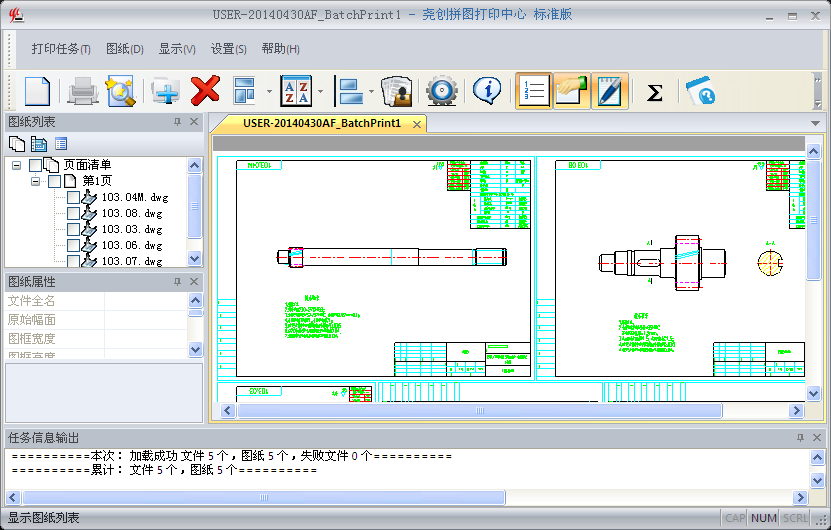Toggle the notepad-with-pen output icon

tap(610, 91)
